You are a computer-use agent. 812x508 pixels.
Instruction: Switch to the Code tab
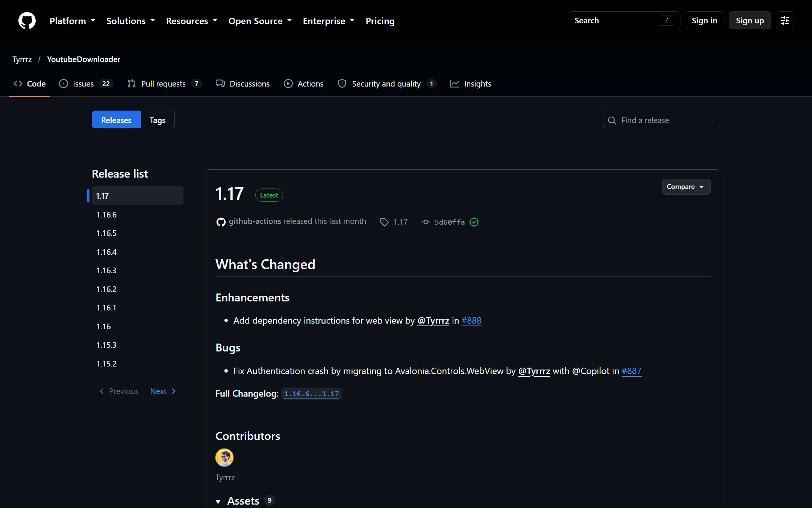pos(29,84)
